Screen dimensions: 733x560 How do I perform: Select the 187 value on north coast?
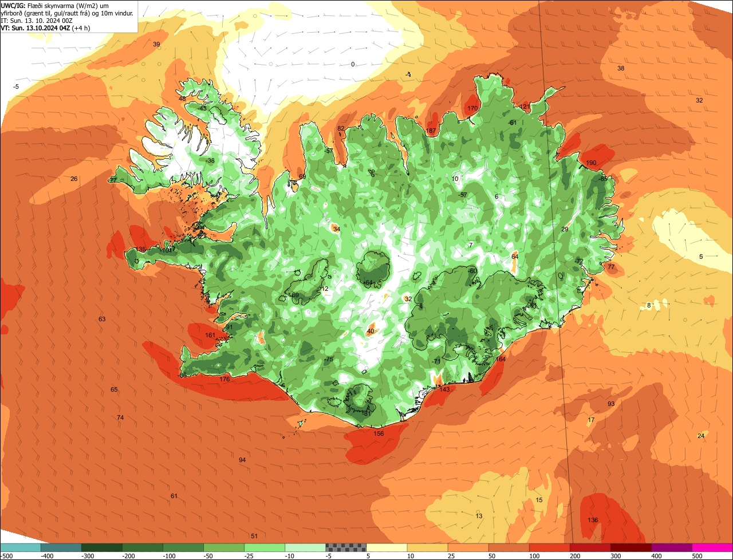coord(431,131)
